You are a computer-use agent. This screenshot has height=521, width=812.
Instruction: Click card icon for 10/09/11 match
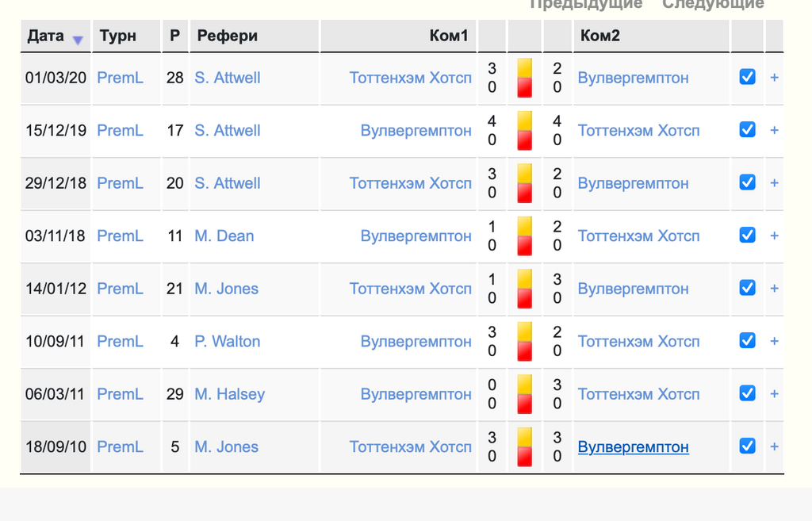pos(525,341)
